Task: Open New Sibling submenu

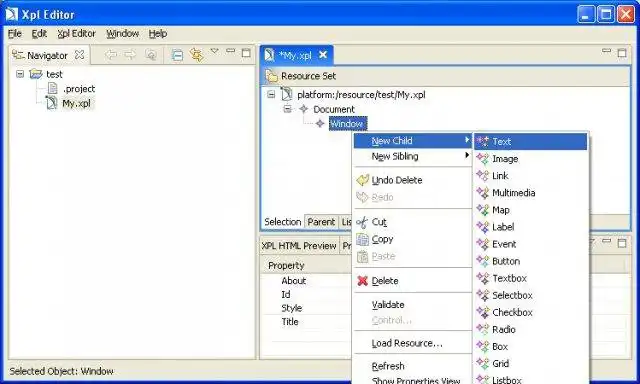Action: (x=412, y=156)
